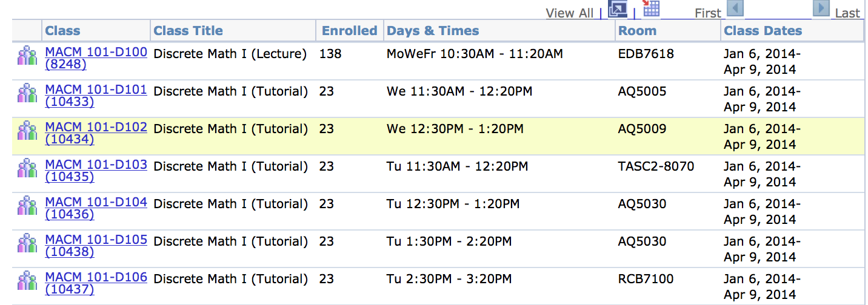The height and width of the screenshot is (305, 868).
Task: Go to the next page with right arrow
Action: click(821, 8)
